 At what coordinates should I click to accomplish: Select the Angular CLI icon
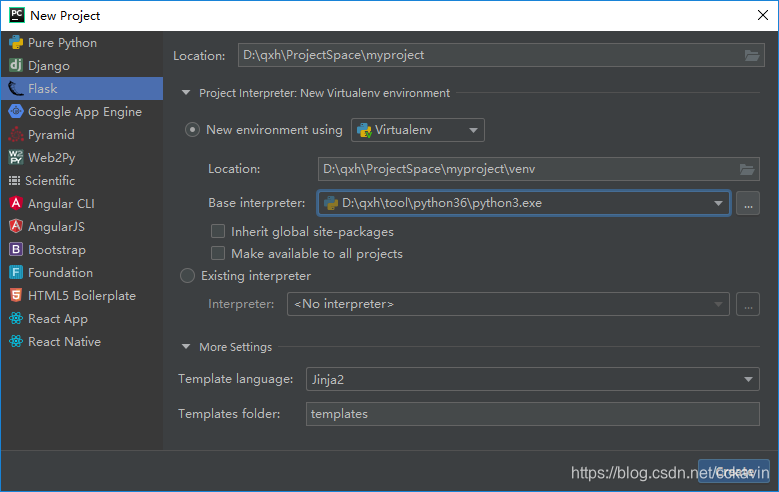16,203
